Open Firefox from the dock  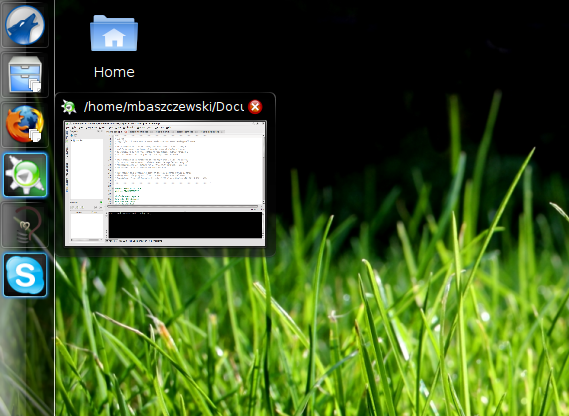click(25, 124)
